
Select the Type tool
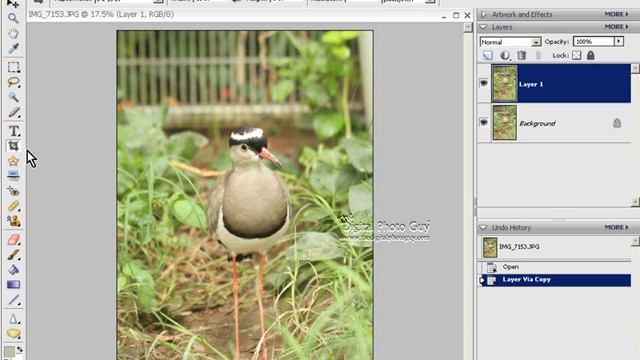[x=13, y=131]
